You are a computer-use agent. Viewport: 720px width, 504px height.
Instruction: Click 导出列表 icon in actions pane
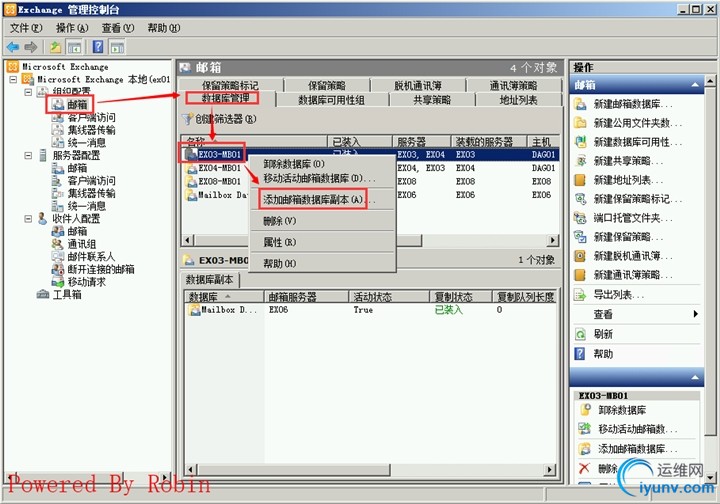[x=580, y=294]
